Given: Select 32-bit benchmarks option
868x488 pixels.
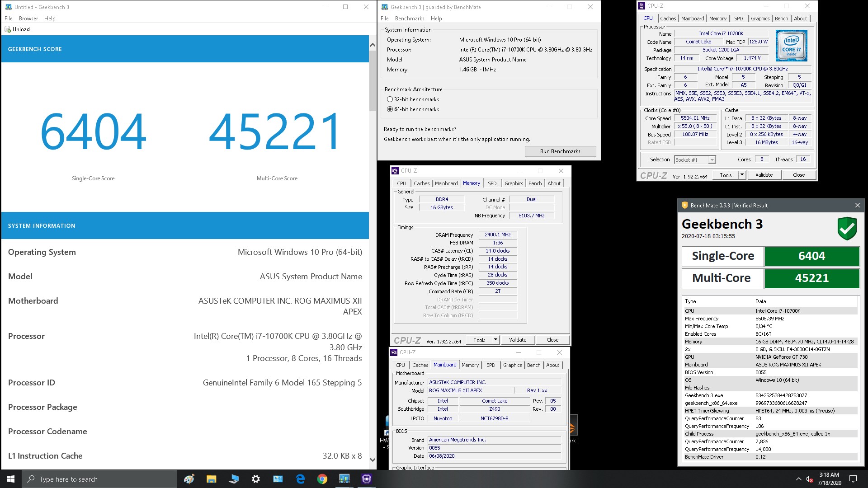Looking at the screenshot, I should point(413,99).
